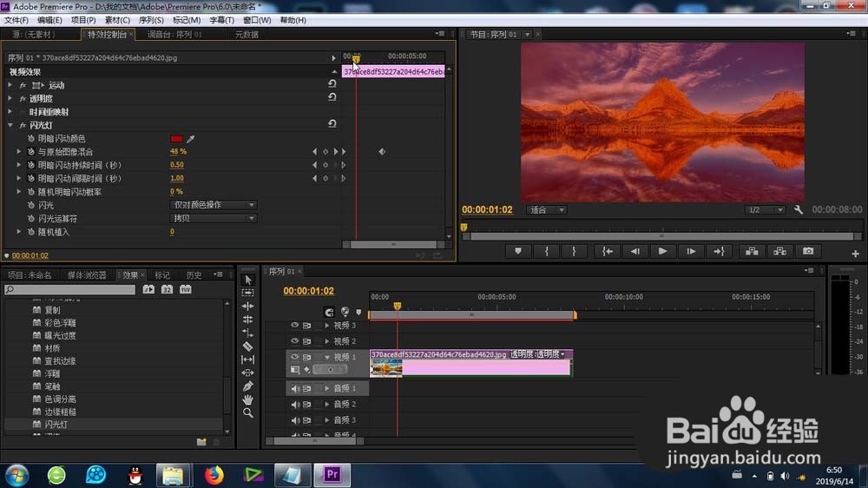Screen dimensions: 868x488
Task: Expand Video 3 track
Action: 326,325
